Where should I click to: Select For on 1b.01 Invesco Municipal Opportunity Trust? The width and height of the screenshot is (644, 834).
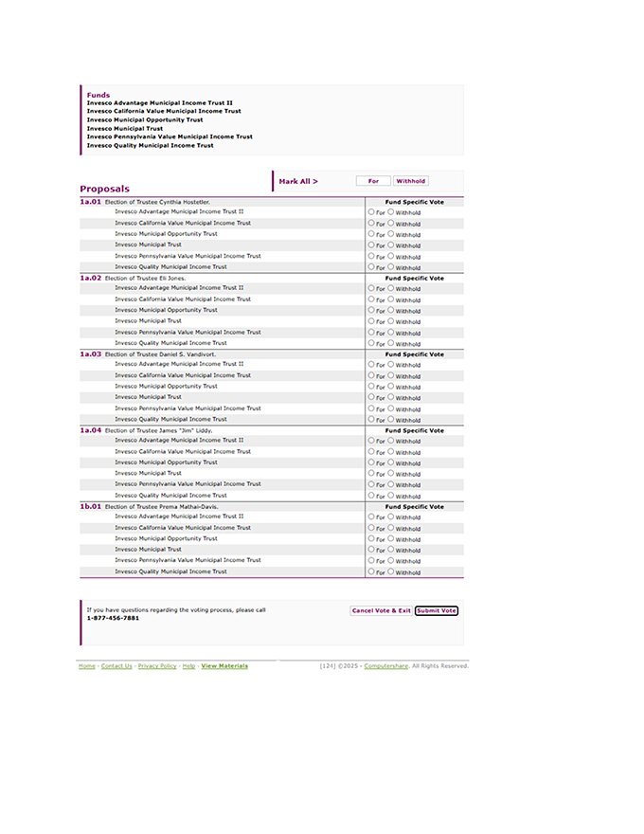(371, 538)
